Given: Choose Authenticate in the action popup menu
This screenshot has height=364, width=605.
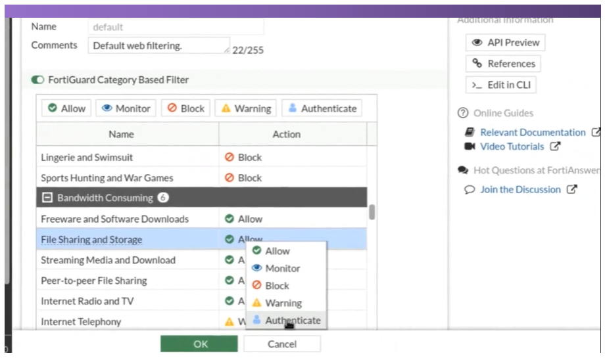Looking at the screenshot, I should point(286,321).
